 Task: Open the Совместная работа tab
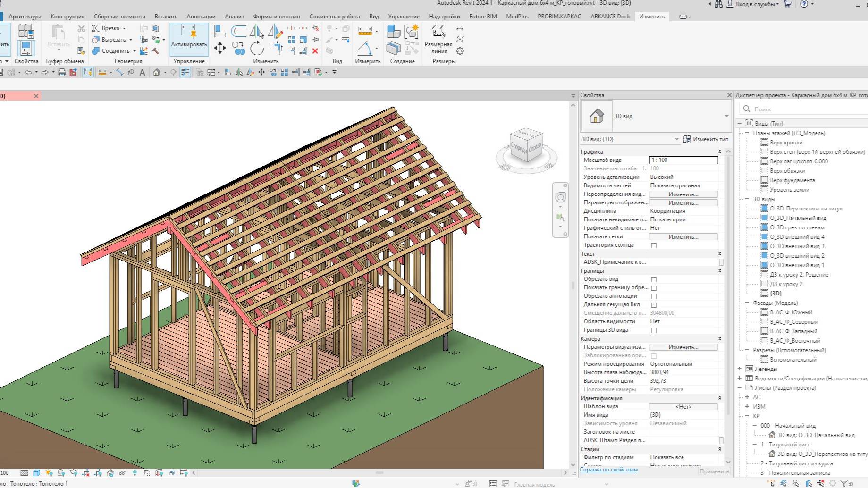click(335, 16)
